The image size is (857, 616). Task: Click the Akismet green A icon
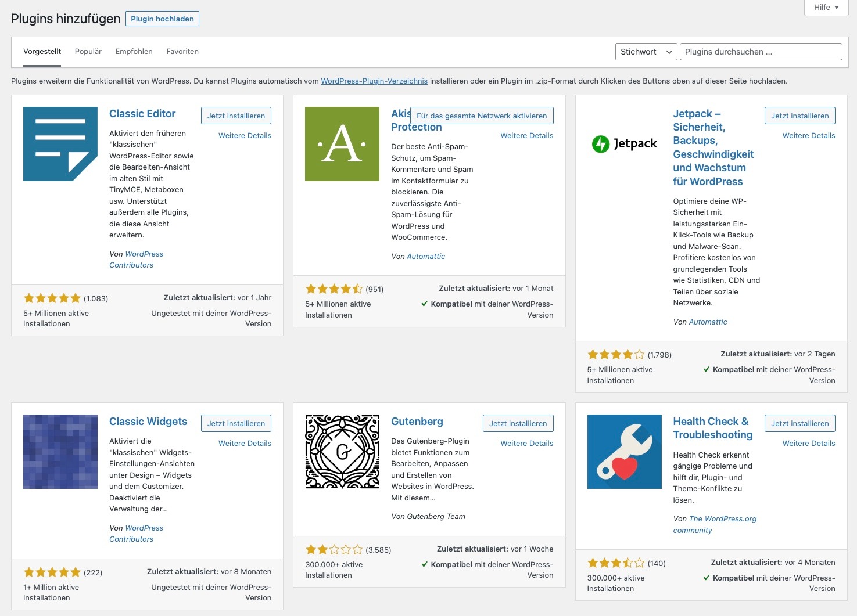pos(342,144)
